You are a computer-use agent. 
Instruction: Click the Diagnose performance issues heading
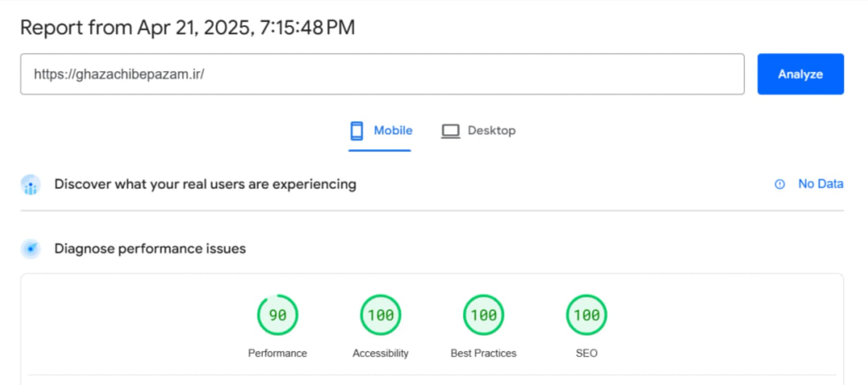click(150, 249)
